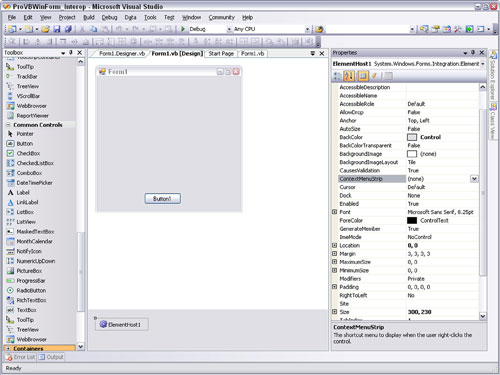This screenshot has height=375, width=500.
Task: Open the ContextMenuStrip value dropdown arrow
Action: [x=474, y=179]
